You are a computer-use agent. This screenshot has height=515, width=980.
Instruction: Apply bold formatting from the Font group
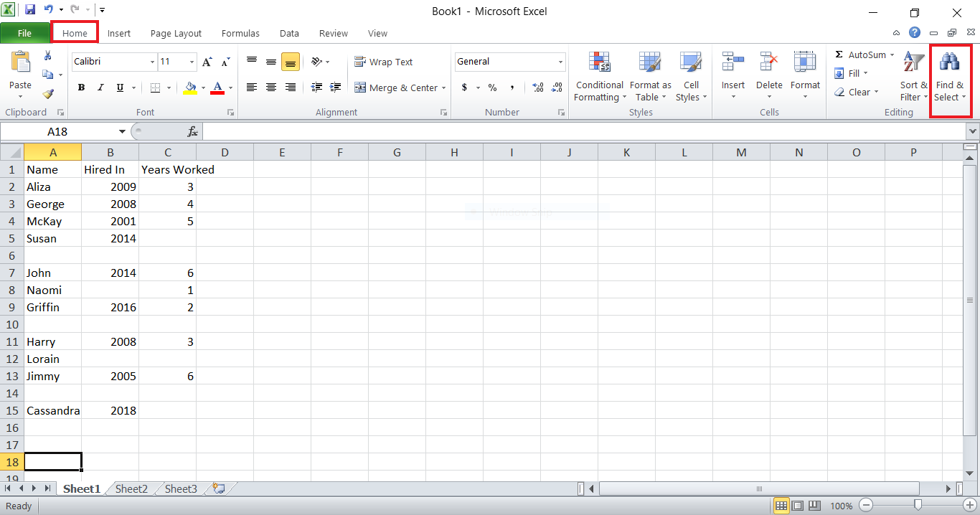(81, 87)
